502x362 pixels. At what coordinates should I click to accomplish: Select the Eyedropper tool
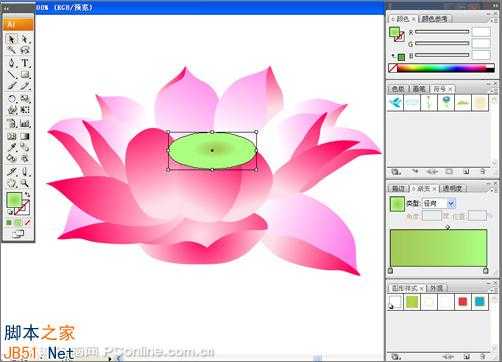pyautogui.click(x=11, y=147)
